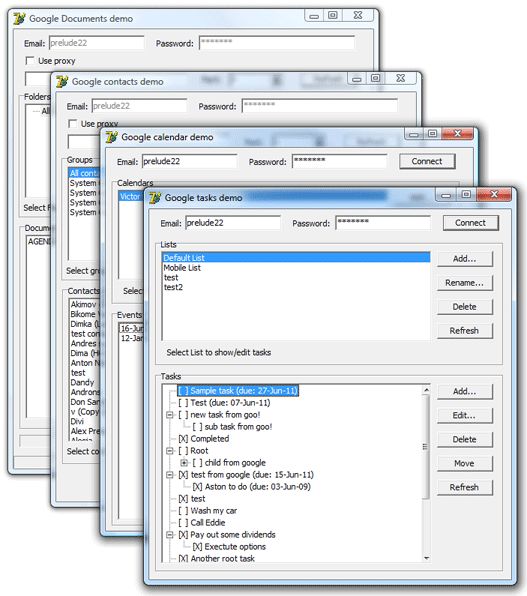Minimize the Google tasks demo window
Screen dimensions: 527x596
(x=446, y=195)
